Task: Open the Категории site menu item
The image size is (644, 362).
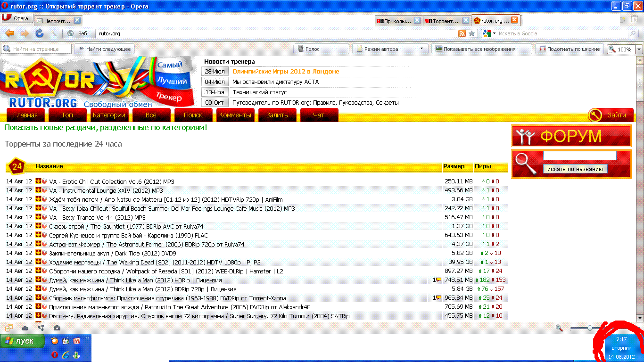Action: point(109,115)
